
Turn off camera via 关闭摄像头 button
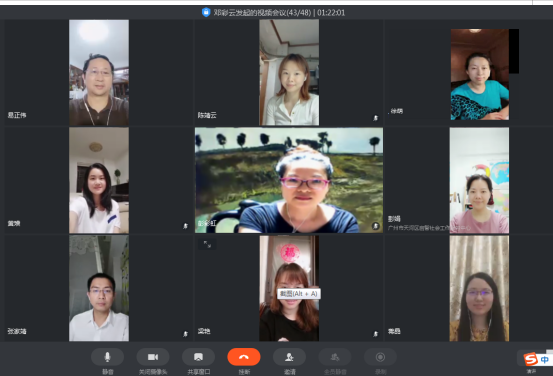click(x=153, y=357)
